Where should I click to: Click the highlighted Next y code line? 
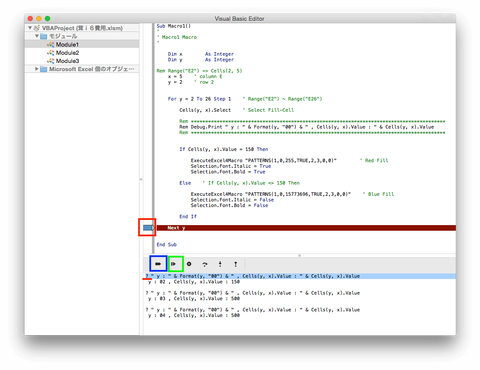(306, 228)
